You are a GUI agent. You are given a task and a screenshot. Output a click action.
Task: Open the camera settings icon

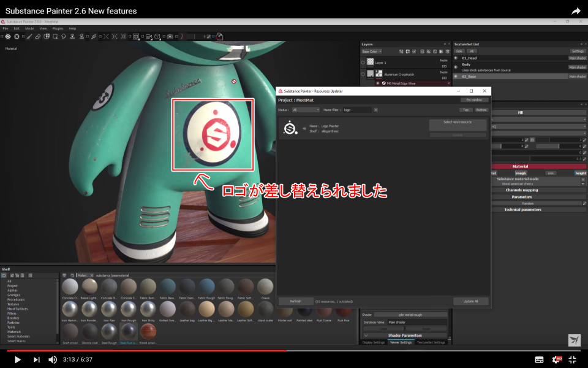point(148,36)
